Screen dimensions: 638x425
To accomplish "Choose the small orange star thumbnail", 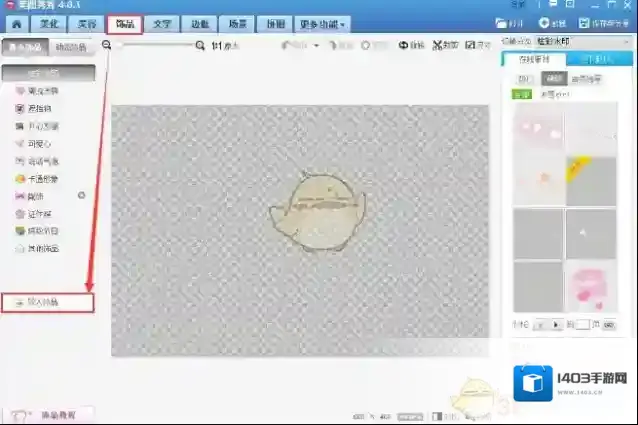I will [x=539, y=181].
